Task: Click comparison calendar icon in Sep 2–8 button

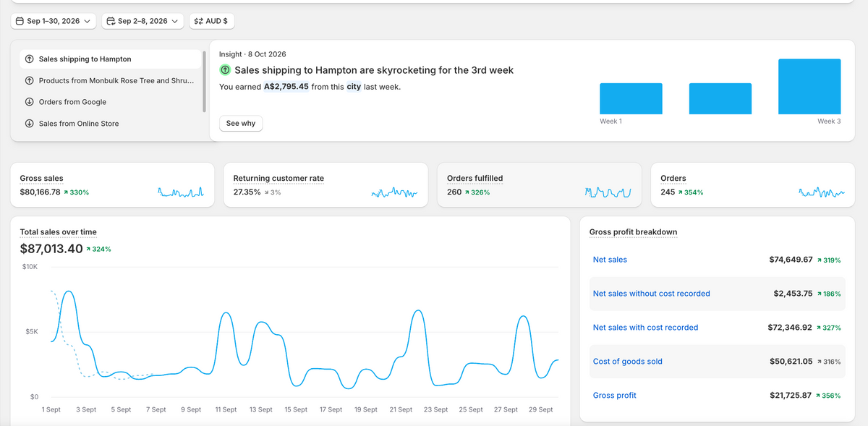Action: coord(111,21)
